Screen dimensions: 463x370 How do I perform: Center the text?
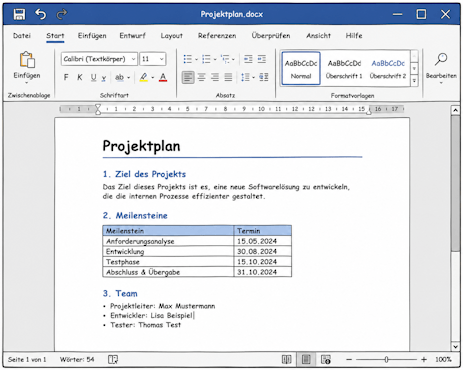coord(202,77)
